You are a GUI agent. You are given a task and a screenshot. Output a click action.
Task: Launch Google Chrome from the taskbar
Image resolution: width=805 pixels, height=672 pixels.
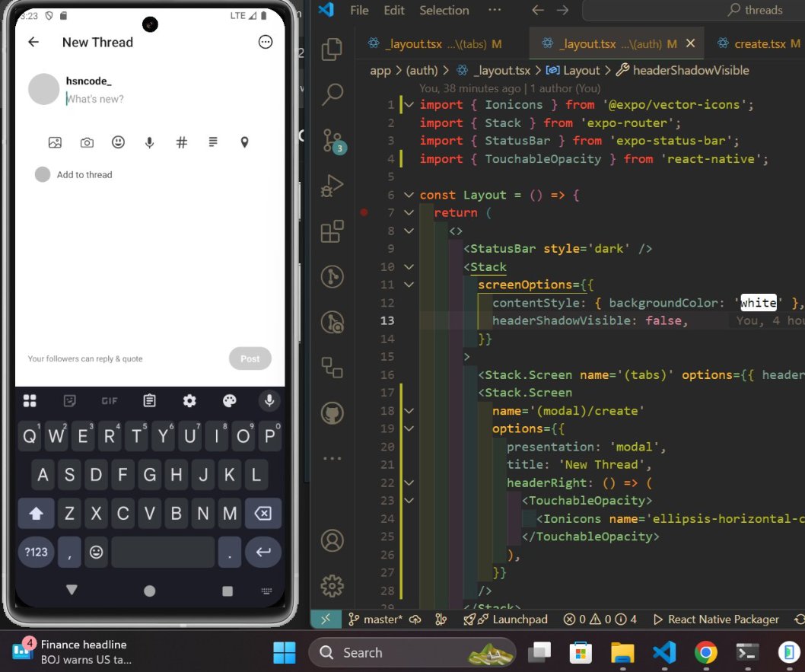pyautogui.click(x=705, y=652)
